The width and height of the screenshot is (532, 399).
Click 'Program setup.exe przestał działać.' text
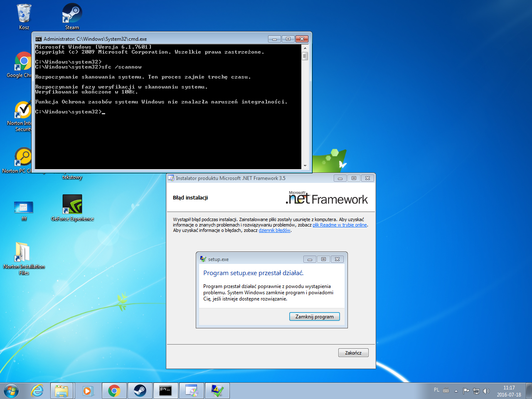coord(254,273)
